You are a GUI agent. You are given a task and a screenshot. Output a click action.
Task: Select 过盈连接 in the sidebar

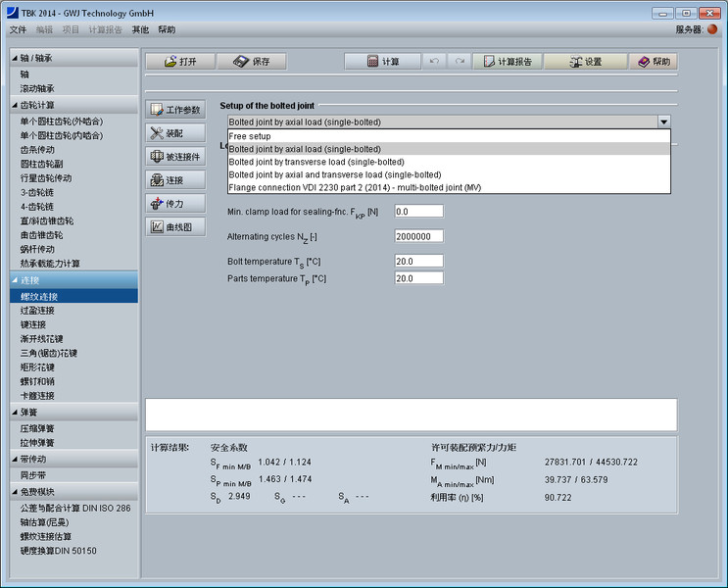[38, 310]
